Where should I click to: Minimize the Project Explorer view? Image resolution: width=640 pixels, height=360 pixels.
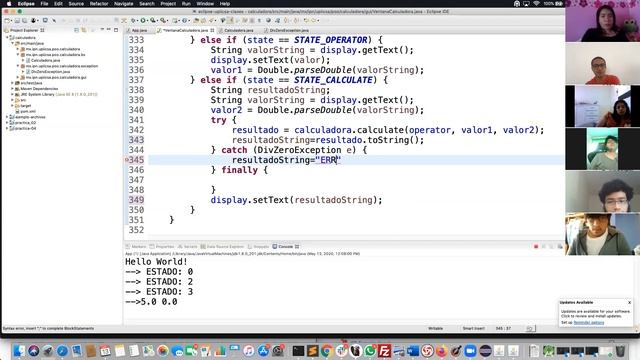[109, 30]
